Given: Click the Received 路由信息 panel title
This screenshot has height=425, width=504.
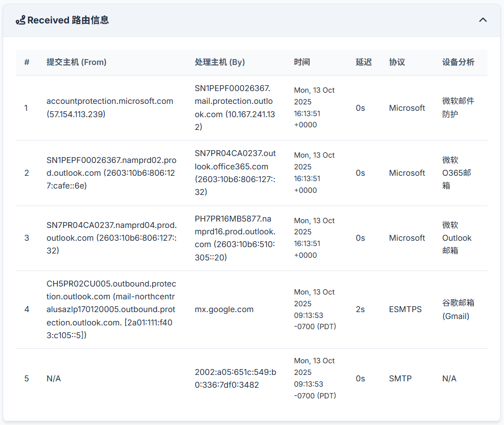Looking at the screenshot, I should pyautogui.click(x=68, y=20).
